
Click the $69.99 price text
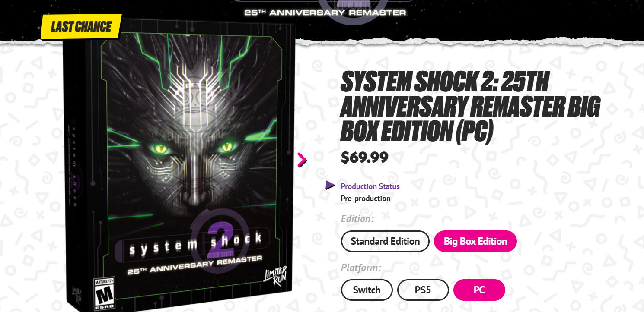point(364,158)
